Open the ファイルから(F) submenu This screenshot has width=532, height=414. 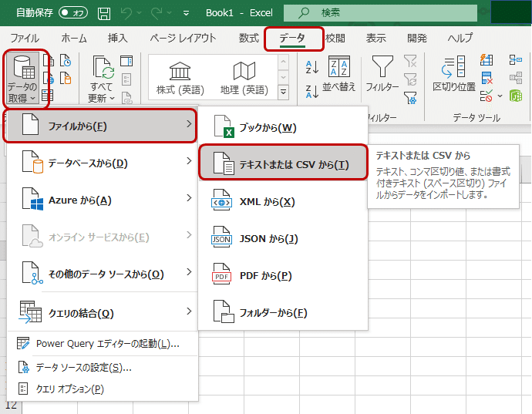[x=100, y=126]
